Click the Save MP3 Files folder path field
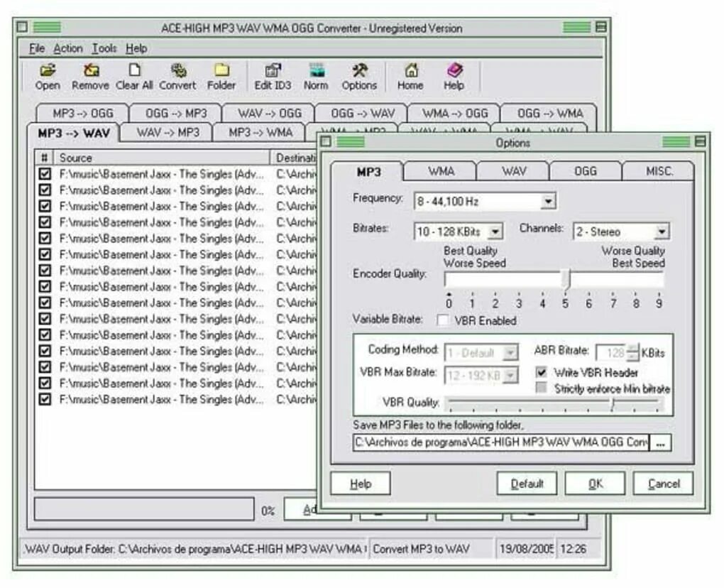 (x=501, y=442)
